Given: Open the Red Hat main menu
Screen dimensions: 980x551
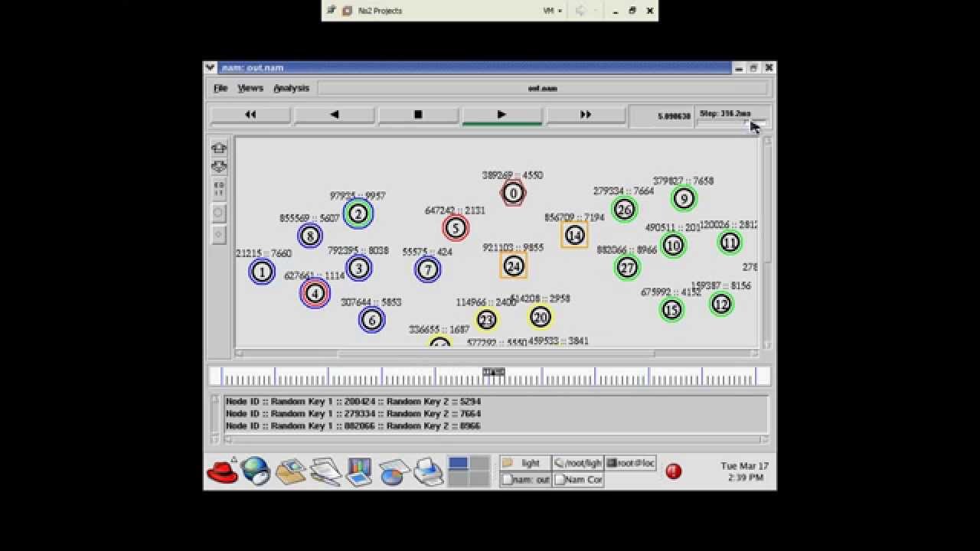Looking at the screenshot, I should [223, 471].
